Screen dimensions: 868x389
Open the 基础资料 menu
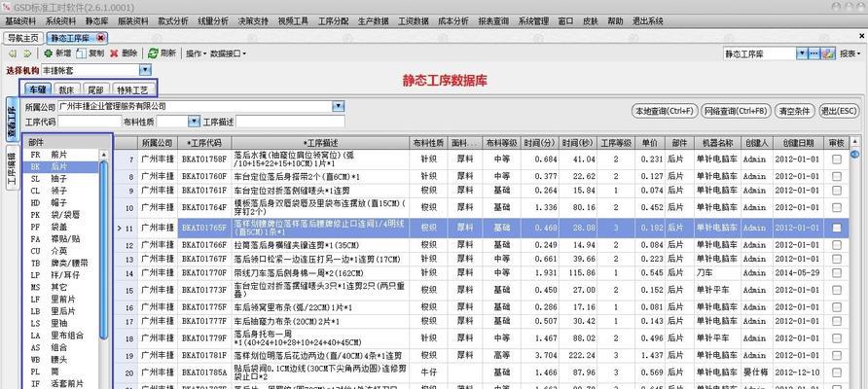pyautogui.click(x=20, y=21)
